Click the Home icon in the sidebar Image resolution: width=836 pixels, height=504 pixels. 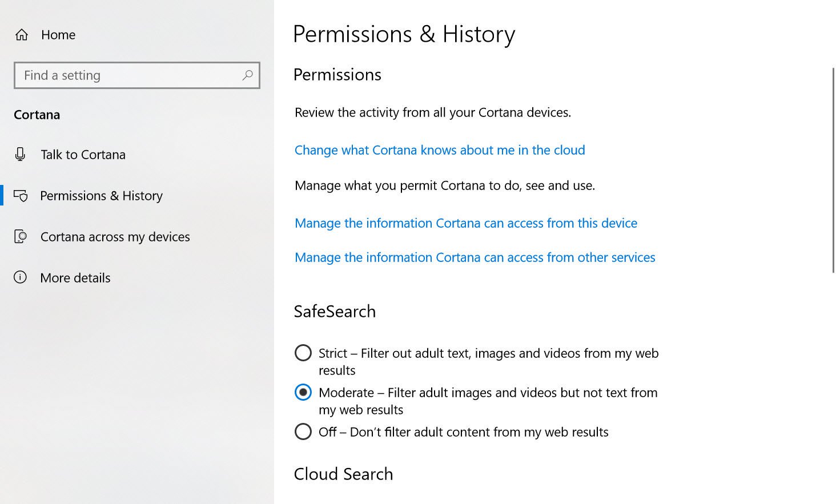click(x=21, y=34)
